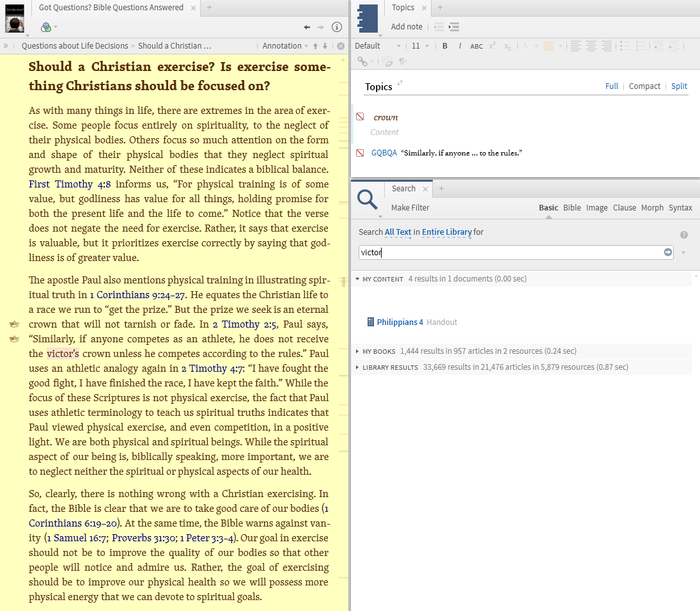This screenshot has width=700, height=611.
Task: Go forward with the right arrow
Action: coord(320,28)
